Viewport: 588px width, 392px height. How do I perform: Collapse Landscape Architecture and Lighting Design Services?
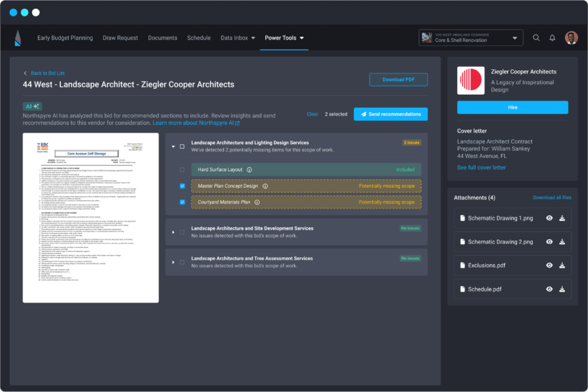point(173,146)
